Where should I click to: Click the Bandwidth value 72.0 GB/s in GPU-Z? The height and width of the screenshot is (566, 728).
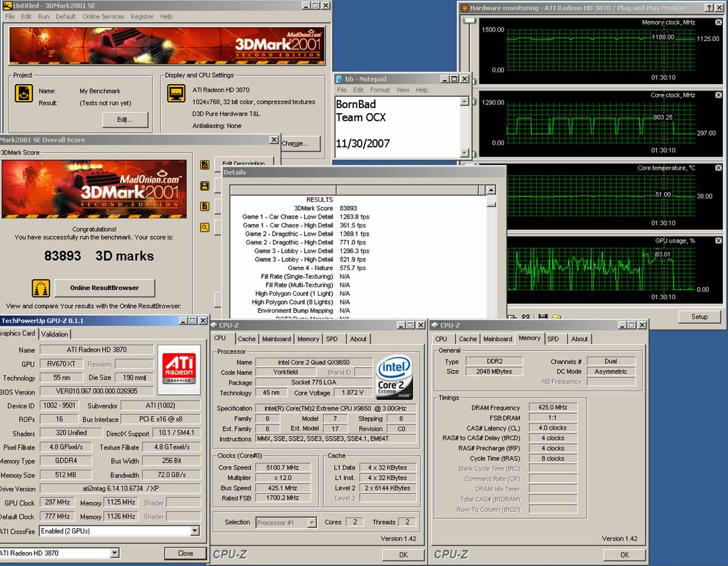pyautogui.click(x=171, y=475)
